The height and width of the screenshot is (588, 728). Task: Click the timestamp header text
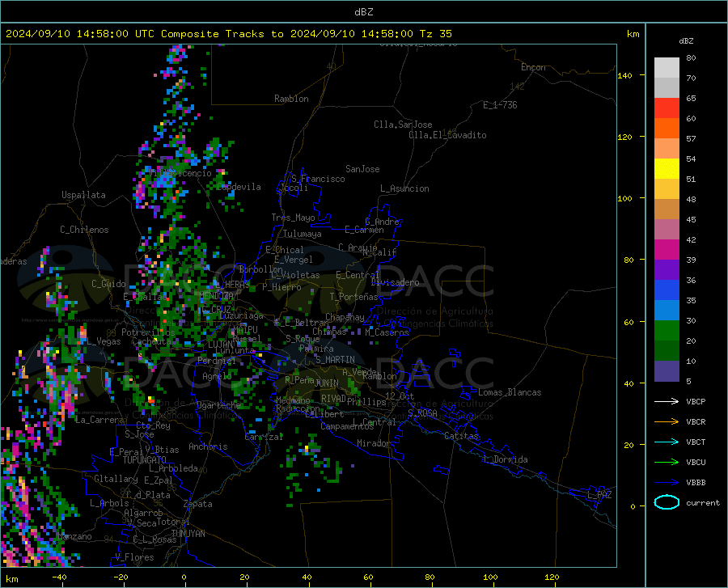(228, 34)
